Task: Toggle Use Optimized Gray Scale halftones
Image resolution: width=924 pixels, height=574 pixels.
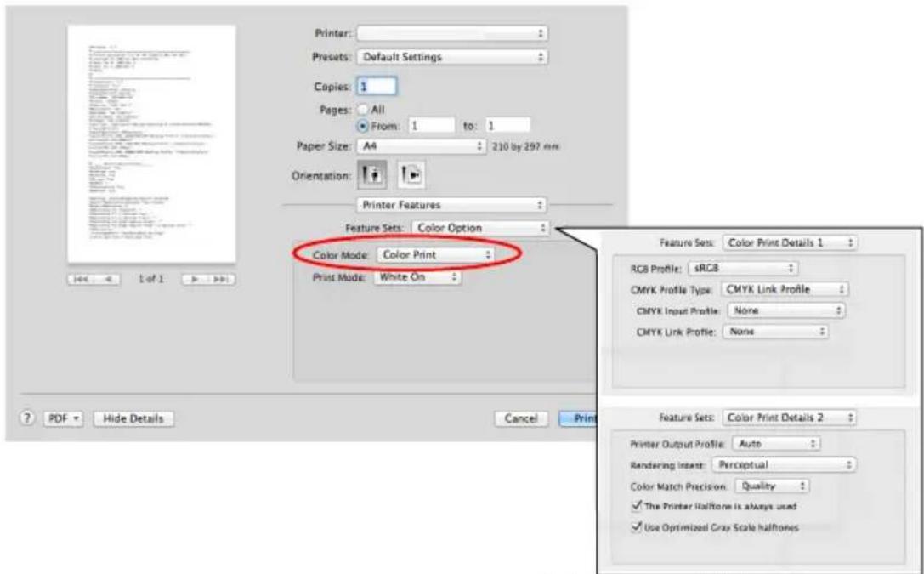Action: coord(636,526)
